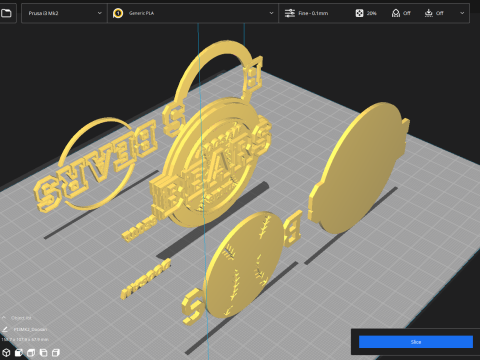Select the small text strip left of baseball
Viewport: 480px width, 360px height.
(x=145, y=279)
